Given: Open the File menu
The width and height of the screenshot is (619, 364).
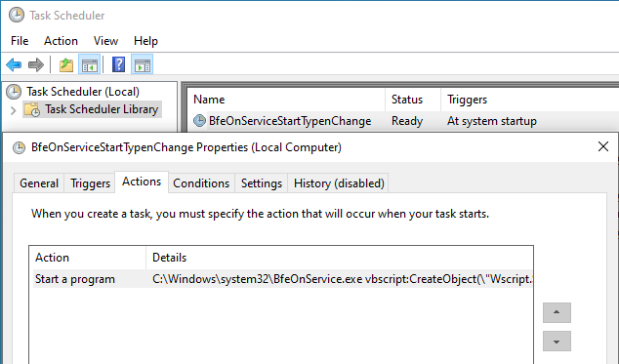Looking at the screenshot, I should pos(20,41).
